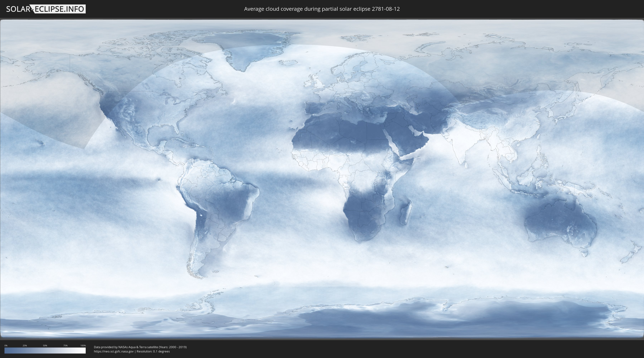Image resolution: width=644 pixels, height=358 pixels.
Task: Click the 75% legend label
Action: point(65,345)
